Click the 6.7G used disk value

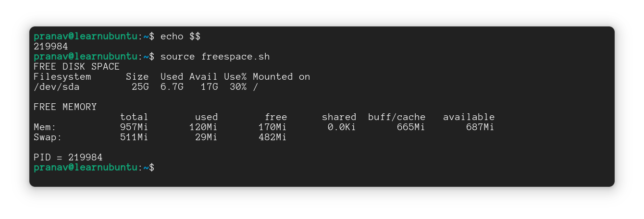tap(172, 87)
